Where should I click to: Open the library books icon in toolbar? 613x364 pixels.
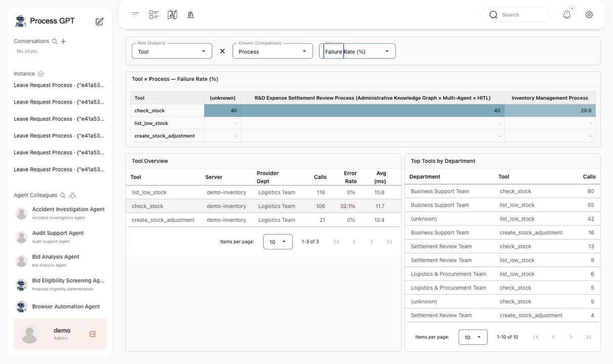click(191, 15)
